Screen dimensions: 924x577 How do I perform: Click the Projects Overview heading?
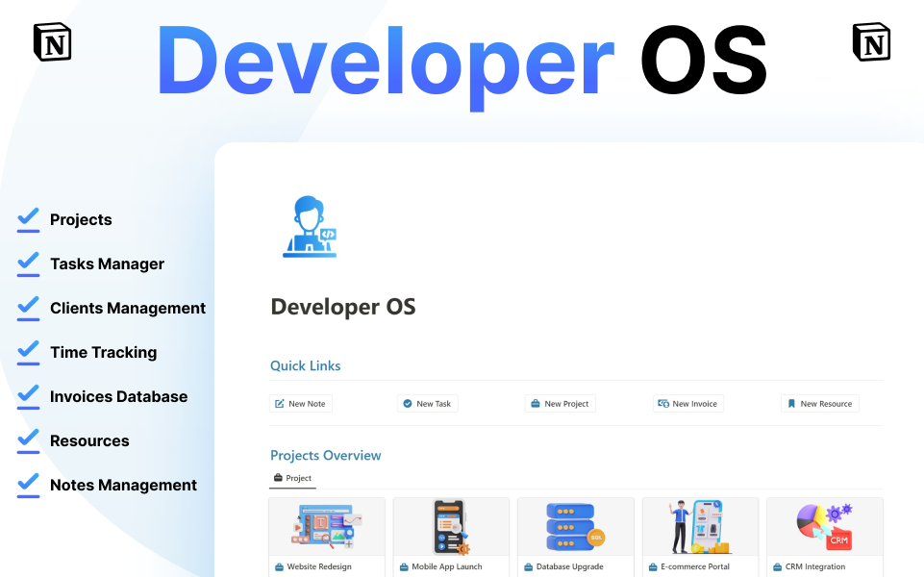(326, 456)
